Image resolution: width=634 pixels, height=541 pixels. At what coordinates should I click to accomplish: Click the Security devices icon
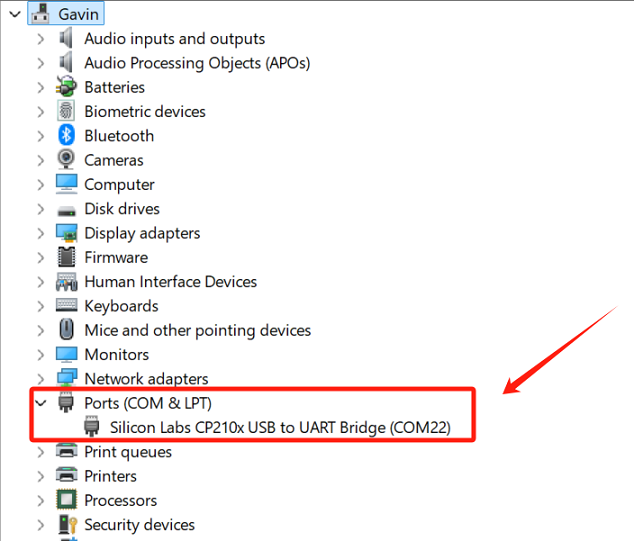point(67,524)
